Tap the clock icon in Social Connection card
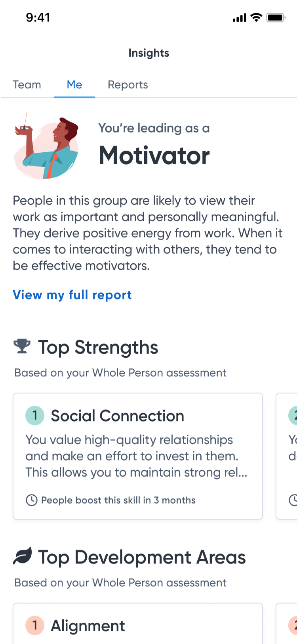 (x=32, y=500)
